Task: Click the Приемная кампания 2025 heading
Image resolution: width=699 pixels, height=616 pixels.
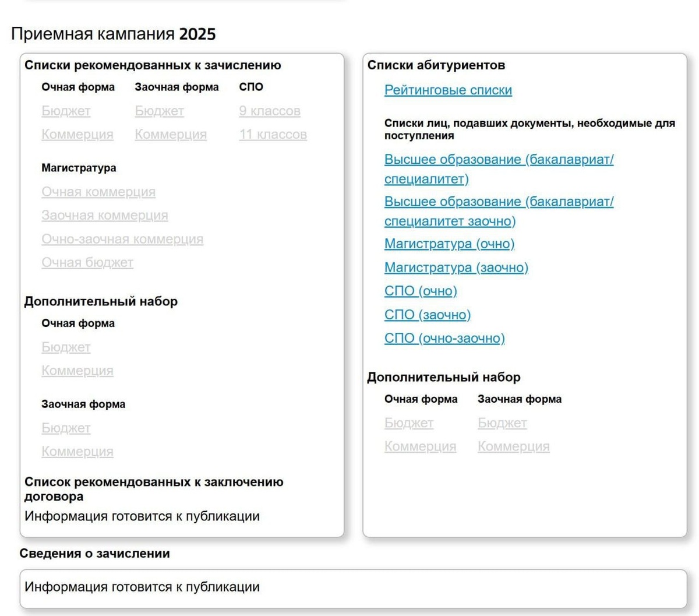Action: 114,34
